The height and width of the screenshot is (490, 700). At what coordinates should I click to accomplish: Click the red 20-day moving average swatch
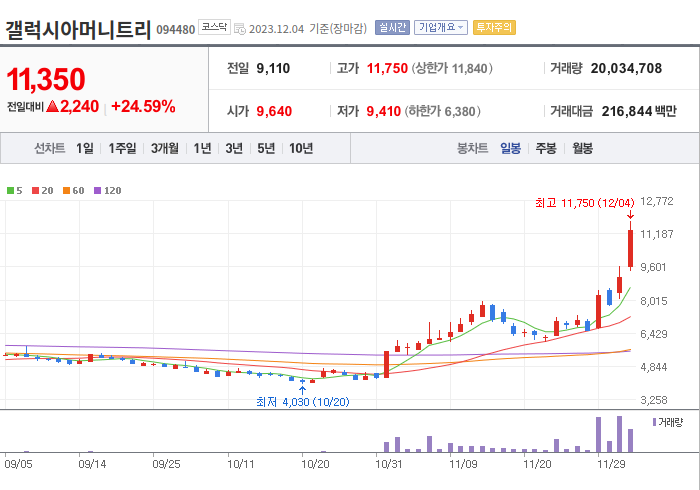click(36, 191)
